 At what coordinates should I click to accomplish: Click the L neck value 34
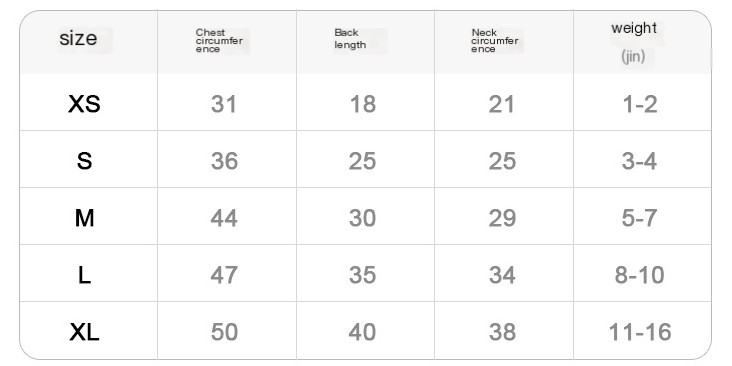(x=502, y=275)
